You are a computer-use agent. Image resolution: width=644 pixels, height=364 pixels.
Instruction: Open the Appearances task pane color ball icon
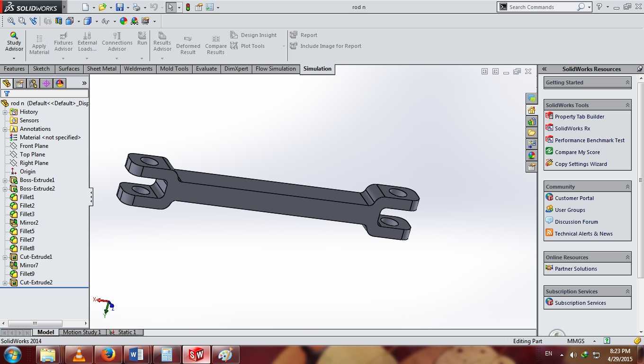click(531, 155)
